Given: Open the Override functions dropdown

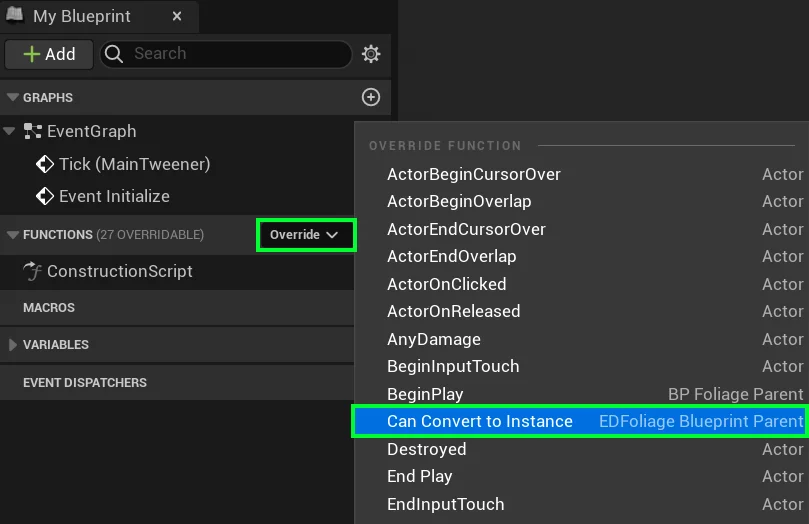Looking at the screenshot, I should click(x=306, y=235).
